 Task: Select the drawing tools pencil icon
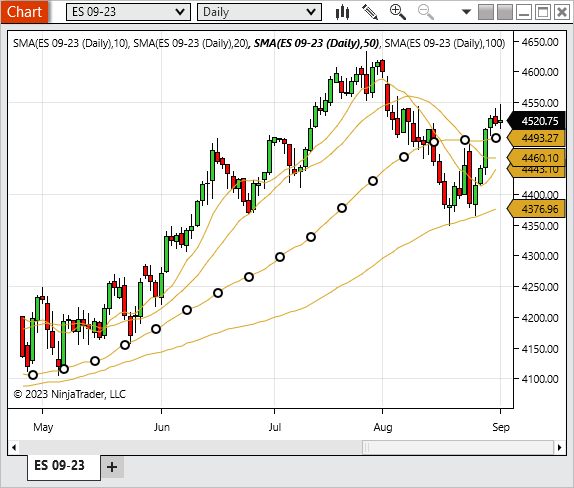[x=370, y=12]
